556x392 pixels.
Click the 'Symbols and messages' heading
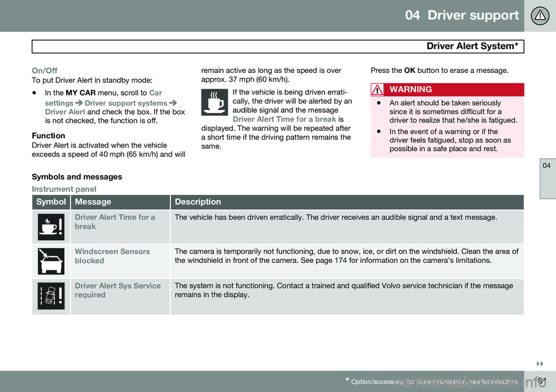point(77,177)
